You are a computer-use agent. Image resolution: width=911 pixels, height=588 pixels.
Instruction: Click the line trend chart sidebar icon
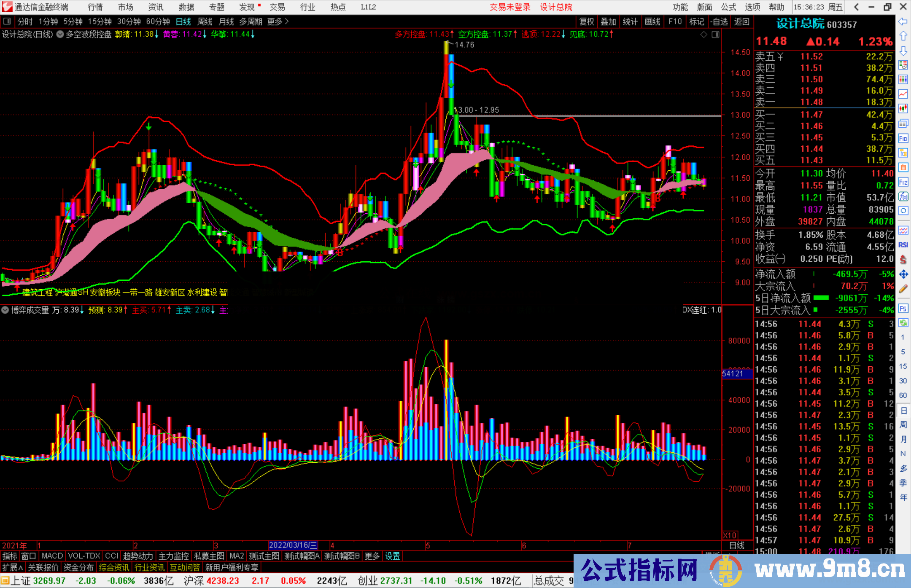tap(903, 94)
